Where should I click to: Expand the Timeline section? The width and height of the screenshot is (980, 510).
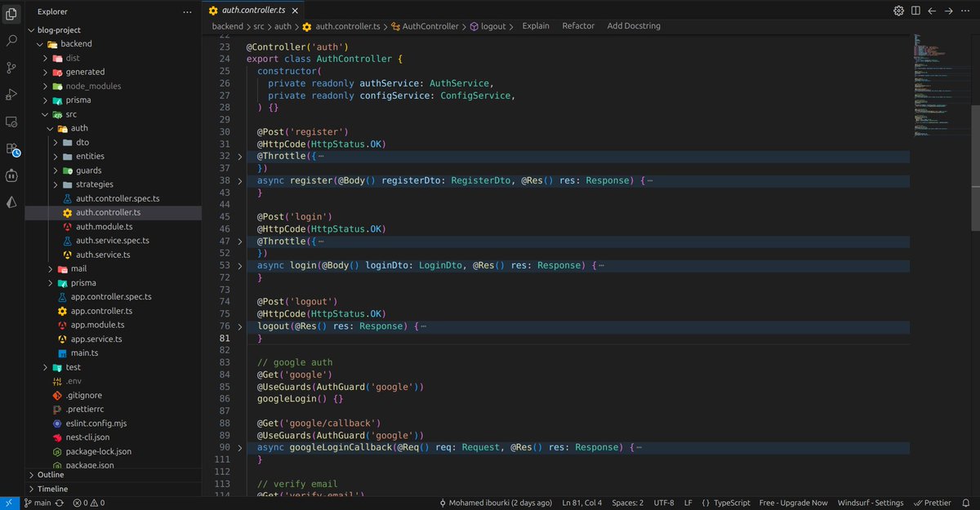pos(114,489)
